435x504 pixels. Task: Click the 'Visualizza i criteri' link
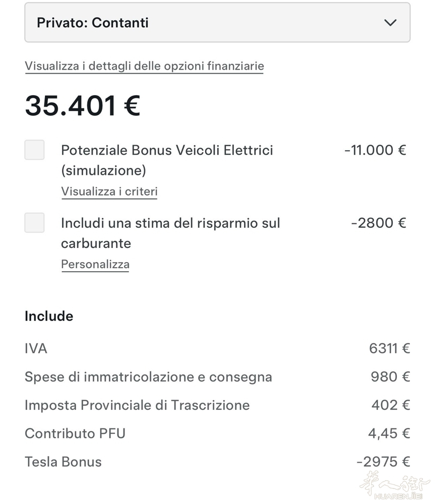pyautogui.click(x=109, y=192)
